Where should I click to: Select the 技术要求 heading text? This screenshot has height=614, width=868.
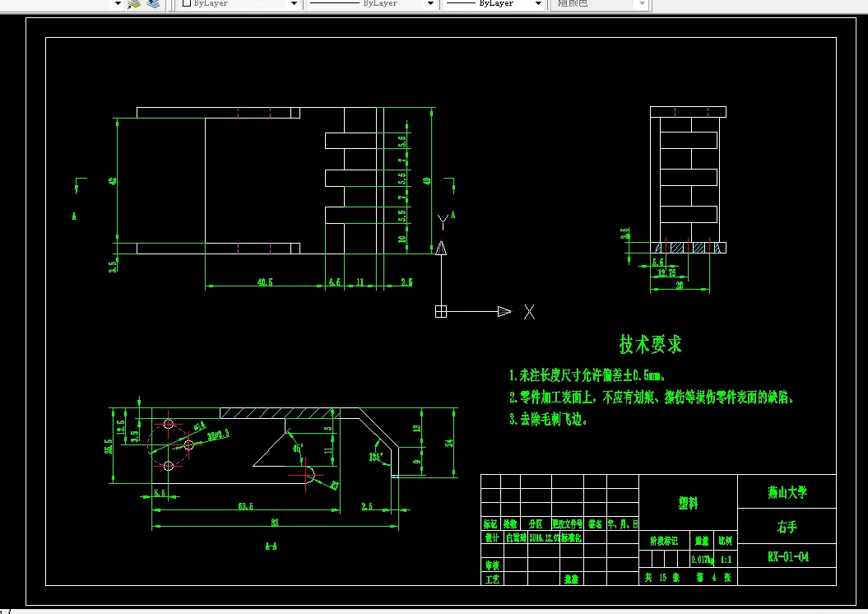[x=651, y=344]
